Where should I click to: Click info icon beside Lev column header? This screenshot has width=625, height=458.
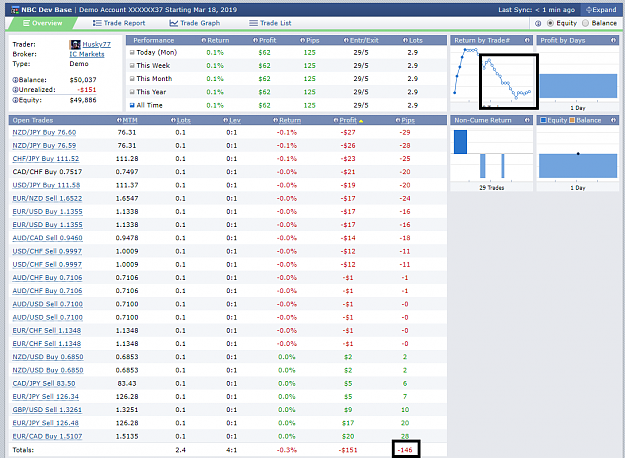pyautogui.click(x=226, y=120)
